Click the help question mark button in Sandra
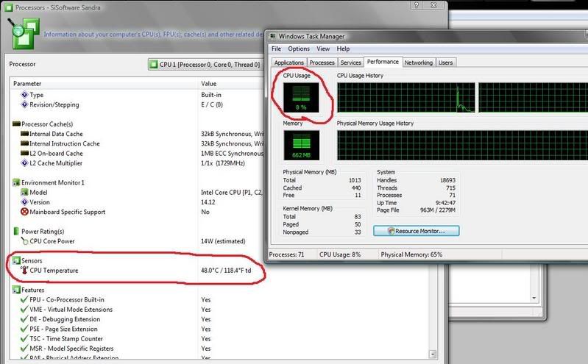588x364 pixels. [x=417, y=5]
